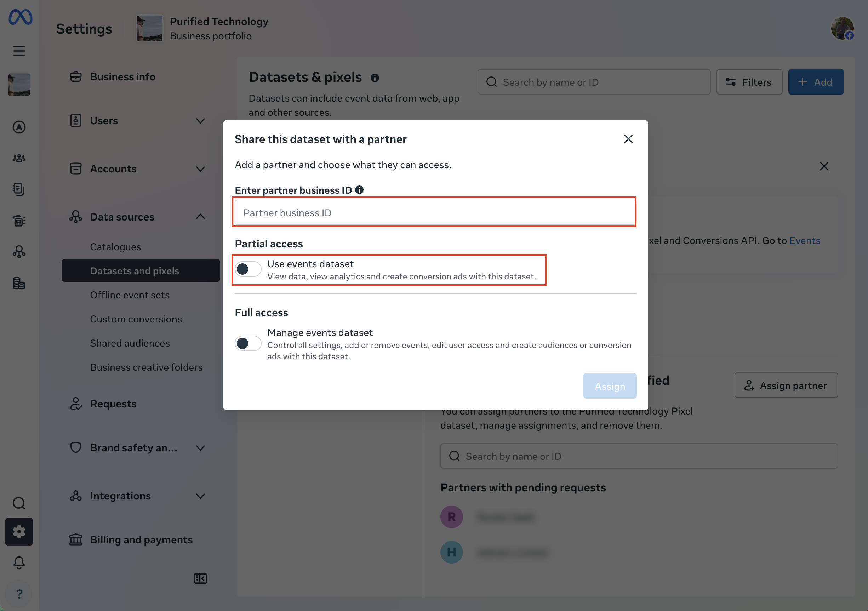868x611 pixels.
Task: Click the Integrations nodes icon
Action: pos(76,496)
